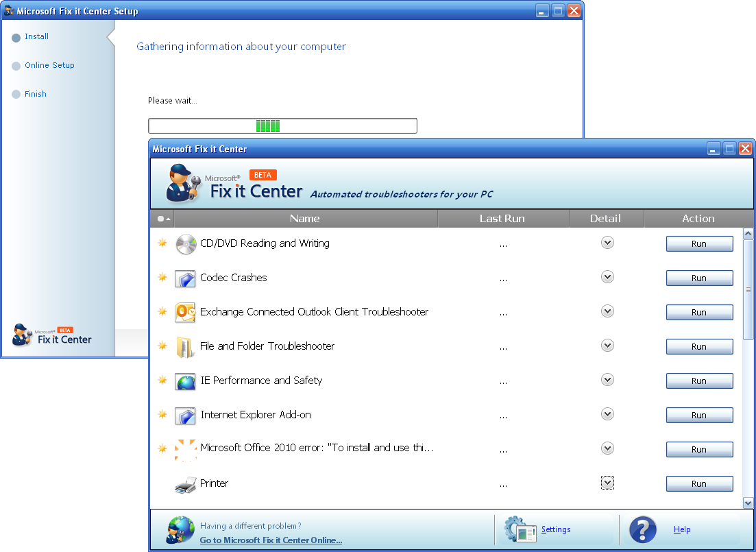Run the IE Performance and Safety troubleshooter
This screenshot has height=552, width=756.
click(700, 381)
